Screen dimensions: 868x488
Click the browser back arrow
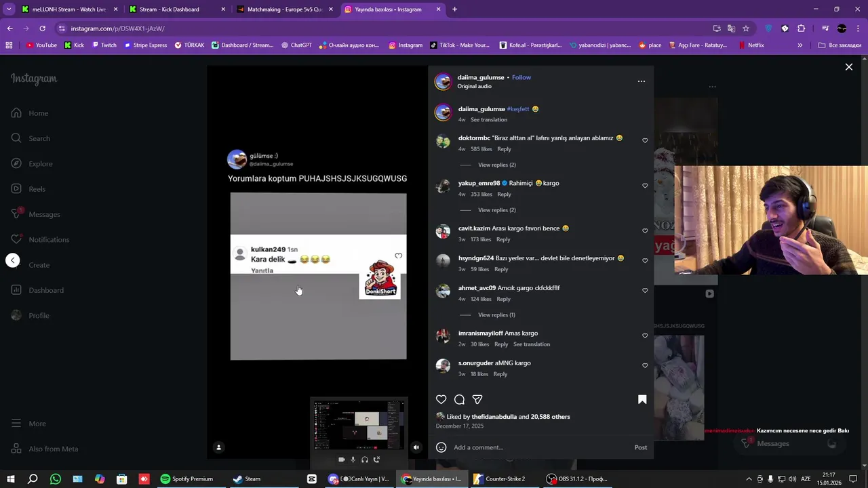[9, 28]
